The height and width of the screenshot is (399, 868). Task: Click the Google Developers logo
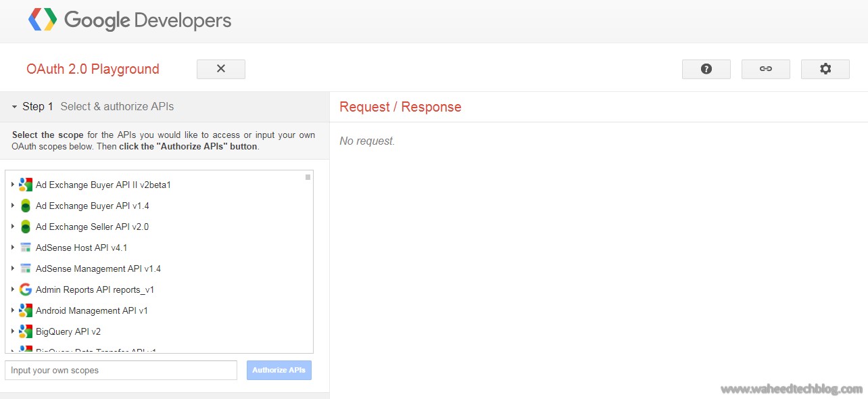[128, 20]
